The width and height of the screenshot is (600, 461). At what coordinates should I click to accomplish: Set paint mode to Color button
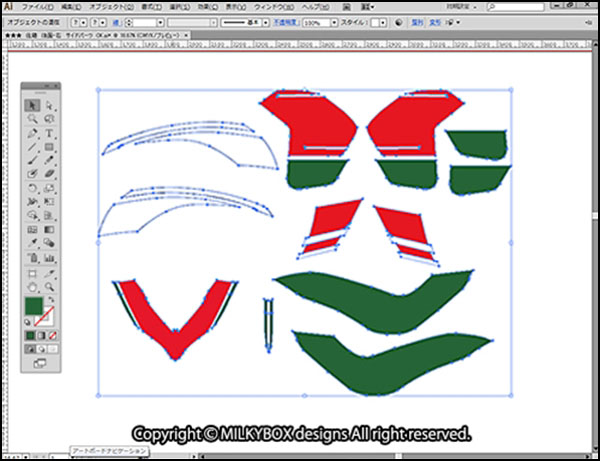point(30,336)
